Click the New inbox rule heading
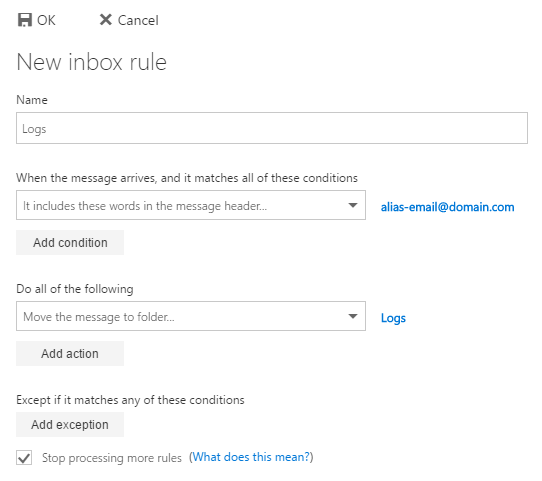Screen dimensions: 542x481 pyautogui.click(x=92, y=62)
